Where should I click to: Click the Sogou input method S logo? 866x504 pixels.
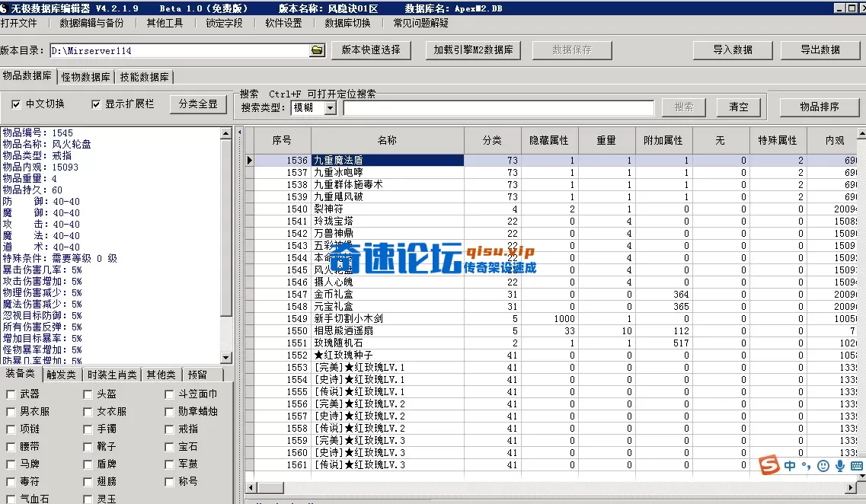click(769, 465)
